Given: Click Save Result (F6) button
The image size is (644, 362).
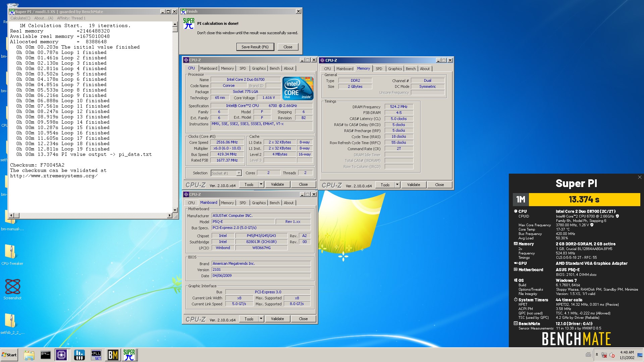Looking at the screenshot, I should [255, 47].
